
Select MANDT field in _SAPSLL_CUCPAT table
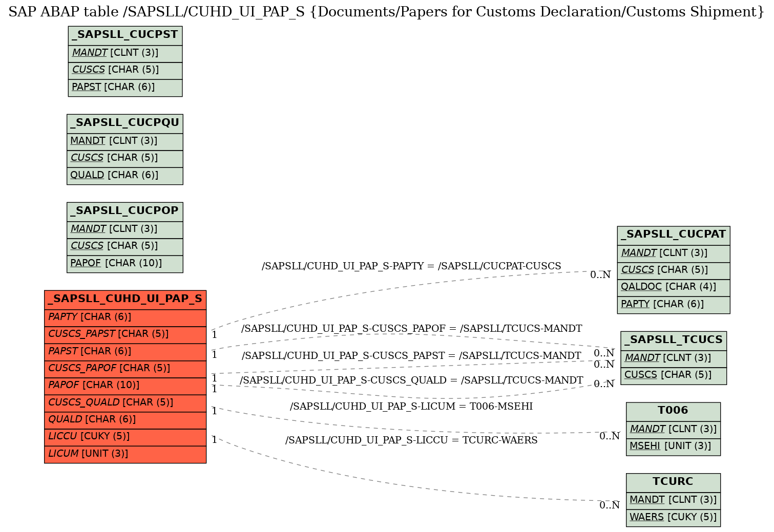674,253
